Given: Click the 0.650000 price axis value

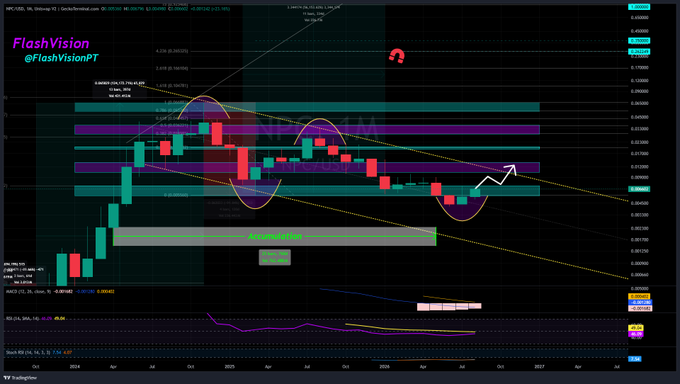Looking at the screenshot, I should click(640, 18).
